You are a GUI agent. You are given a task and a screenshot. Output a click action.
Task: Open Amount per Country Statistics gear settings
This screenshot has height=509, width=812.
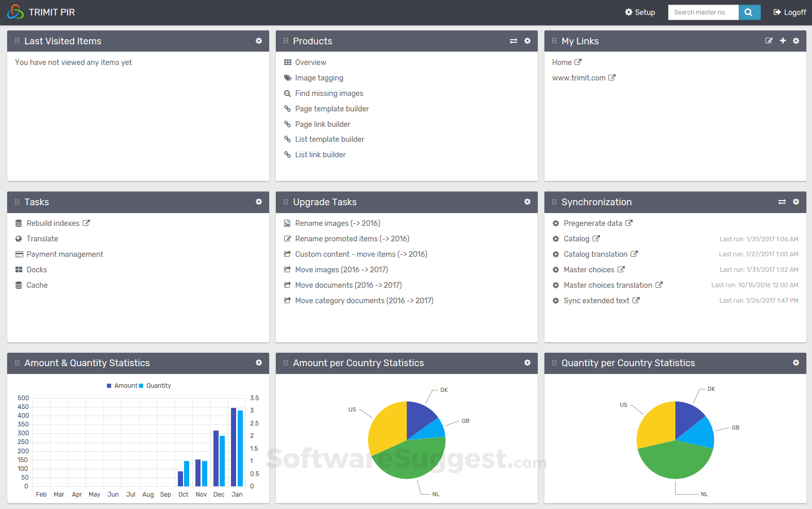pos(527,363)
